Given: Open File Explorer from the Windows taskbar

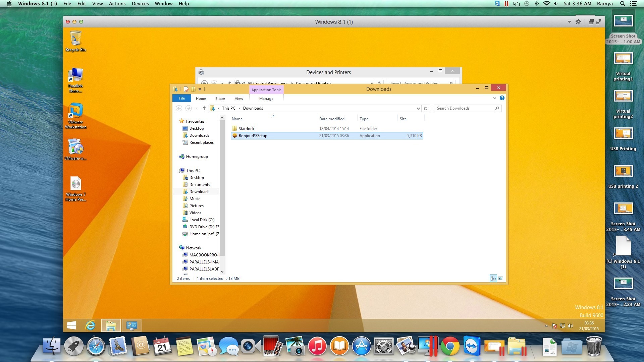Looking at the screenshot, I should pos(111,325).
